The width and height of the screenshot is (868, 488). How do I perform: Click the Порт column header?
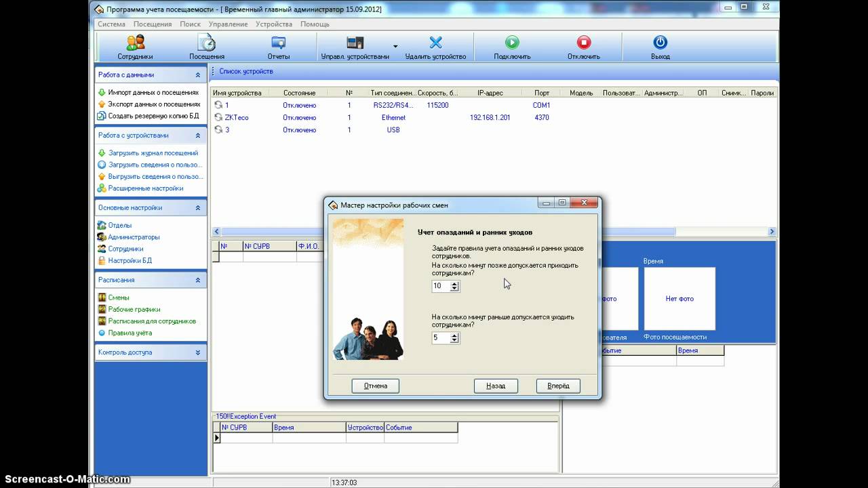click(542, 93)
